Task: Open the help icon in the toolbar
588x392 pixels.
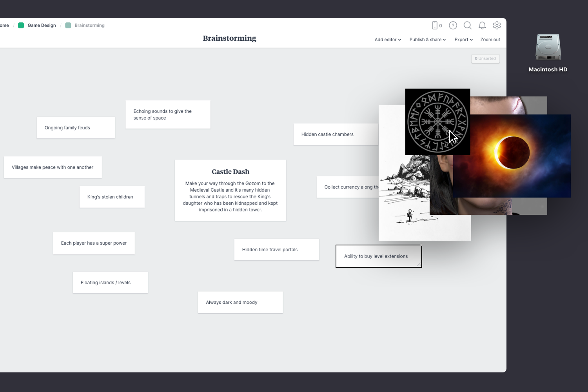Action: pos(453,25)
